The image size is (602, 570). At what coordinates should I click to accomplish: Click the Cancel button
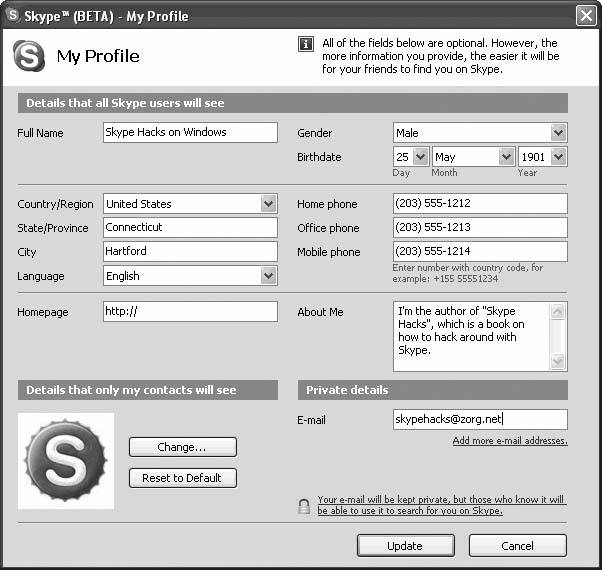click(518, 545)
